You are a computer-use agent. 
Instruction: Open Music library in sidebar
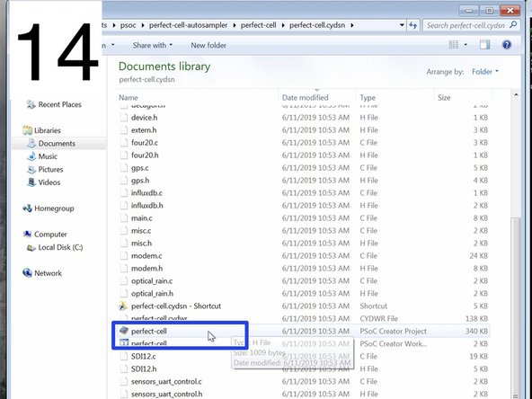pos(42,156)
